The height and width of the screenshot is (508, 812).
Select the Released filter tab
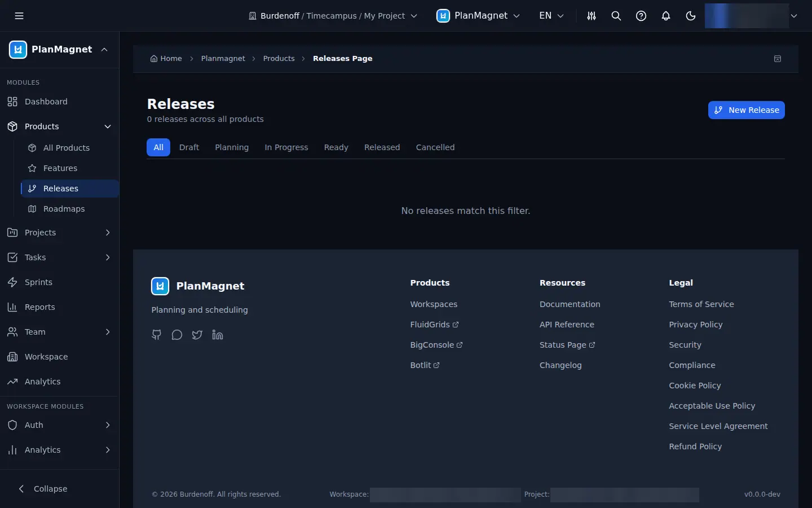click(x=382, y=147)
